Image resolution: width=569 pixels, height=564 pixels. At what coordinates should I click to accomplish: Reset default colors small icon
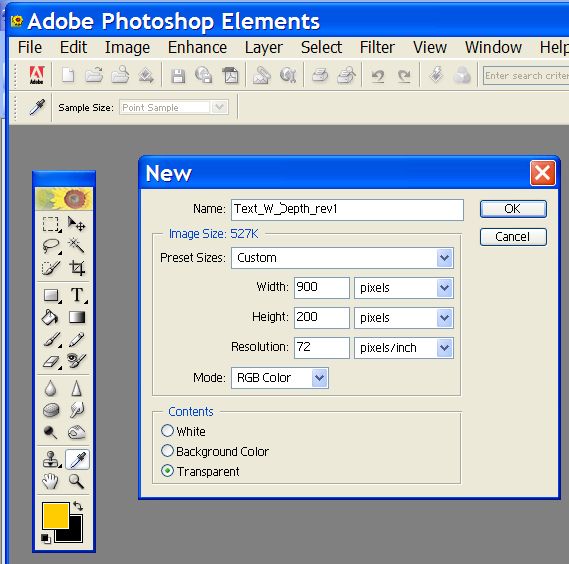coord(46,539)
